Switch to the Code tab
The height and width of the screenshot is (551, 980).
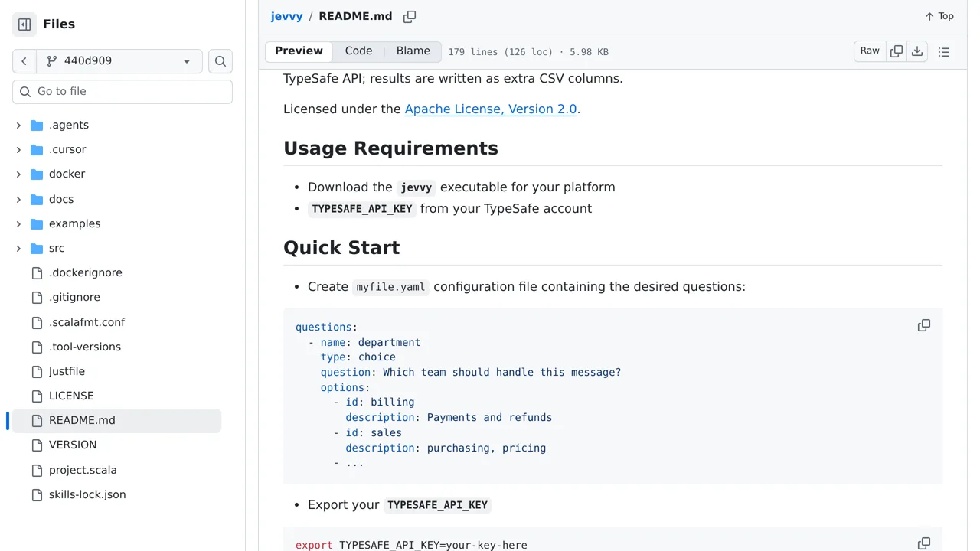(x=358, y=51)
